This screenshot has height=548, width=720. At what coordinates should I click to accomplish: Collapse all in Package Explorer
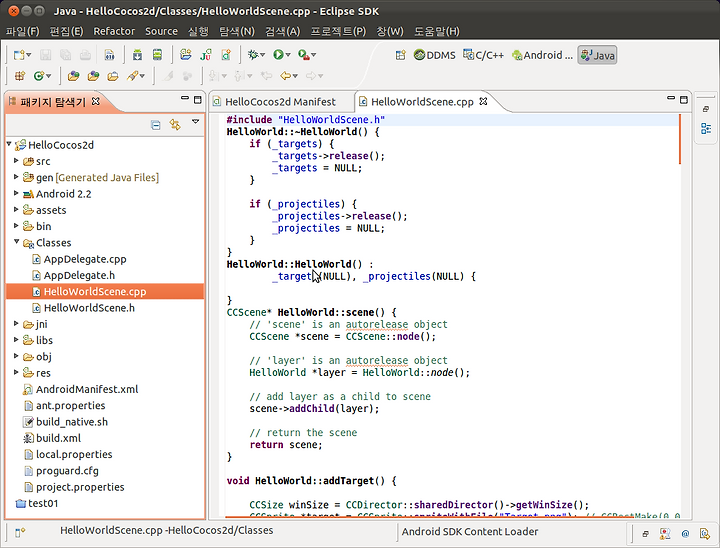pos(156,125)
